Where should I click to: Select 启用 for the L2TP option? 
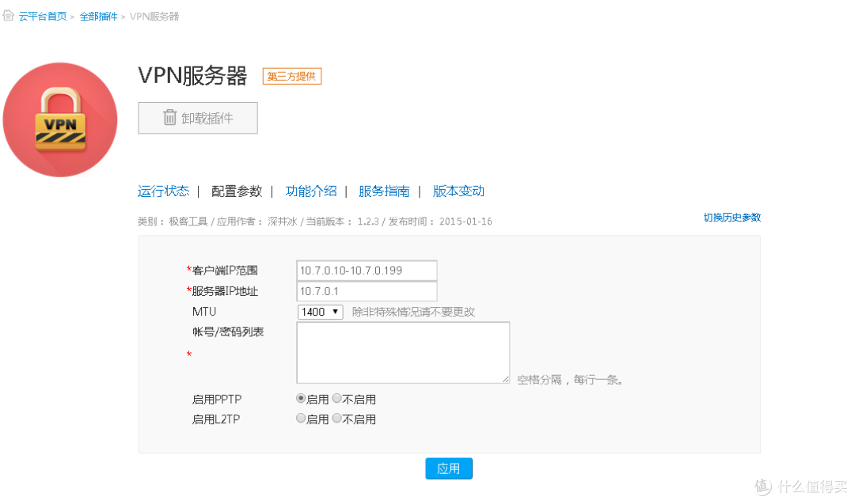click(301, 419)
